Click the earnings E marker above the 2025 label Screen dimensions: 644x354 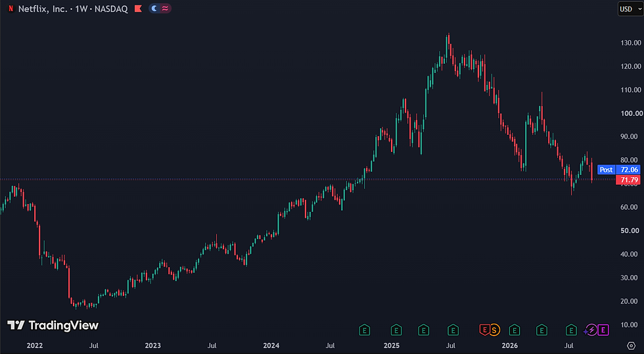[x=396, y=330]
